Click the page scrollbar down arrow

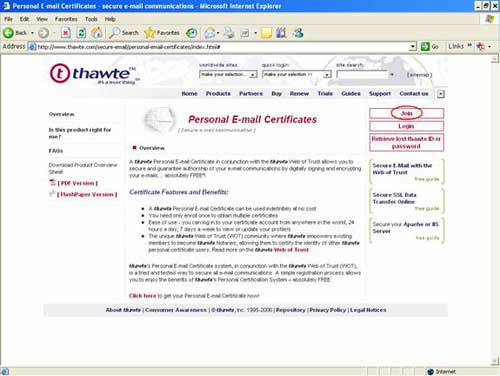pyautogui.click(x=495, y=361)
